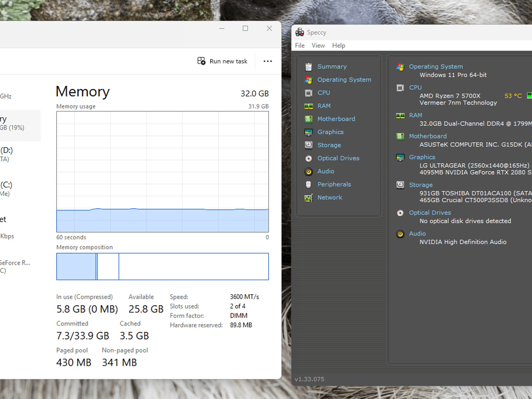The width and height of the screenshot is (532, 399).
Task: Select Operating System in Speccy sidebar
Action: [x=344, y=80]
